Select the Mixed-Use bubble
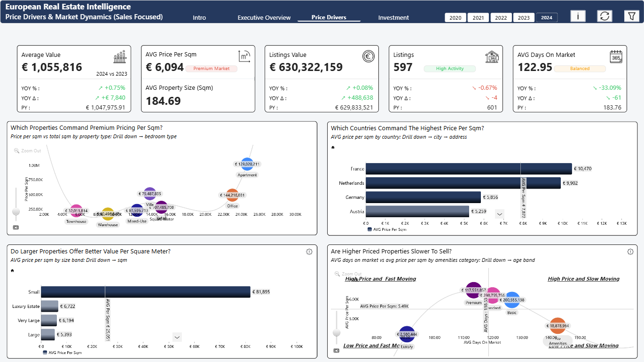Viewport: 644px width, 362px height. (x=137, y=211)
